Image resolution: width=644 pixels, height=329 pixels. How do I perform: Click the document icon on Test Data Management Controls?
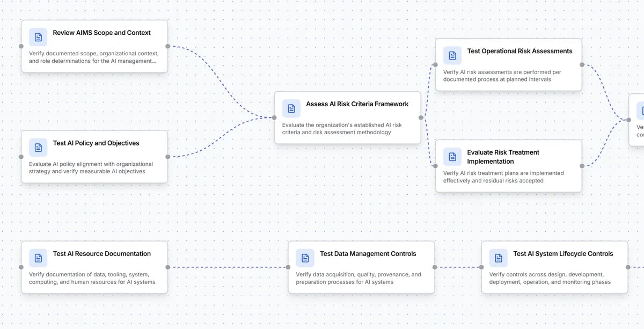[x=305, y=258]
